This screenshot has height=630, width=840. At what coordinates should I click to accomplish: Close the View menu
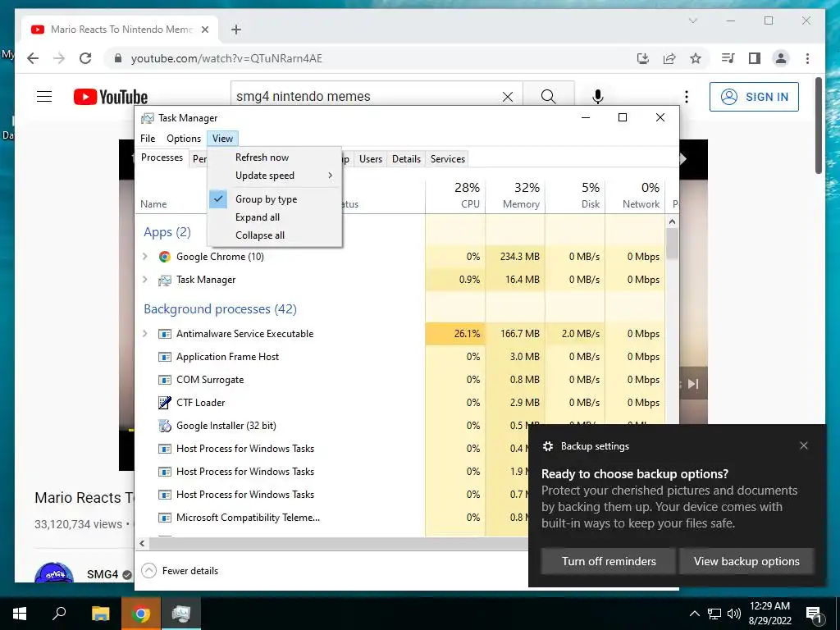[222, 139]
